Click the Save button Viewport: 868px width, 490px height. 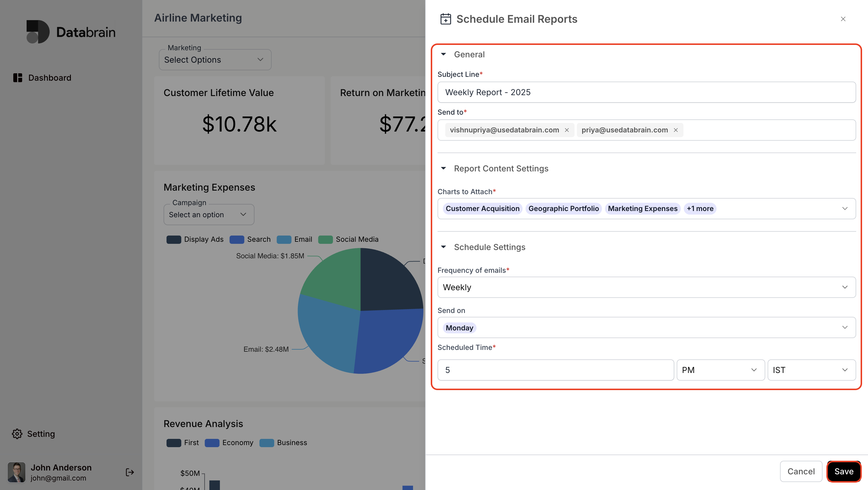(844, 471)
